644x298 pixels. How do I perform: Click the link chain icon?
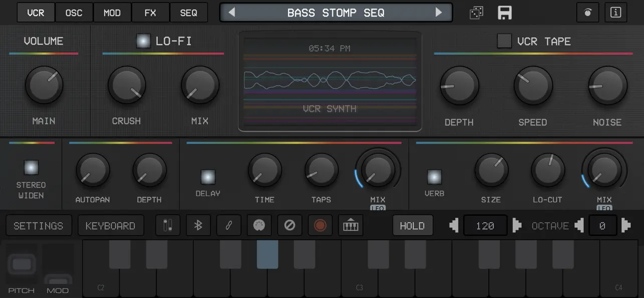pyautogui.click(x=229, y=226)
